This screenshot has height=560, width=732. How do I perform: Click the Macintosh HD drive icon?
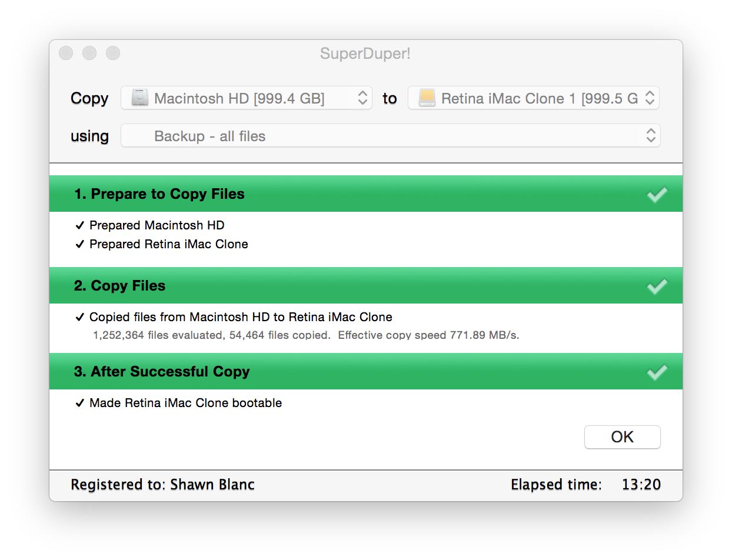point(140,98)
